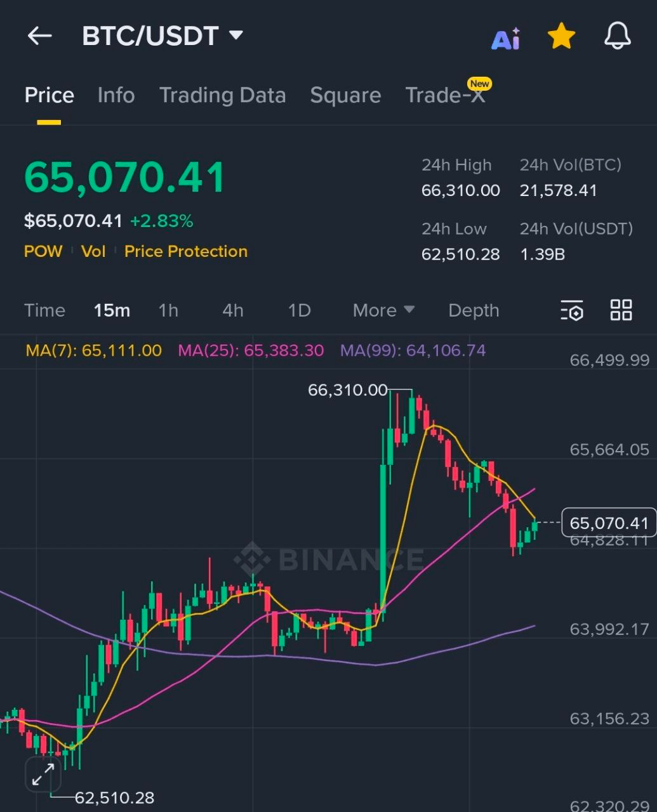
Task: Switch chart to 1D interval
Action: click(x=299, y=310)
